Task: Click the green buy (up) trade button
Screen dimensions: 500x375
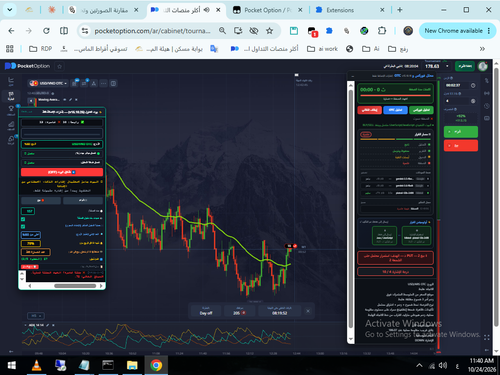Action: pos(461,132)
